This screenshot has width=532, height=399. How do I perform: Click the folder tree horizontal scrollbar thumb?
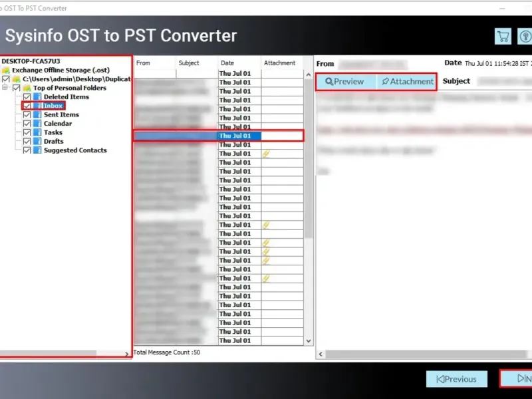pyautogui.click(x=48, y=354)
